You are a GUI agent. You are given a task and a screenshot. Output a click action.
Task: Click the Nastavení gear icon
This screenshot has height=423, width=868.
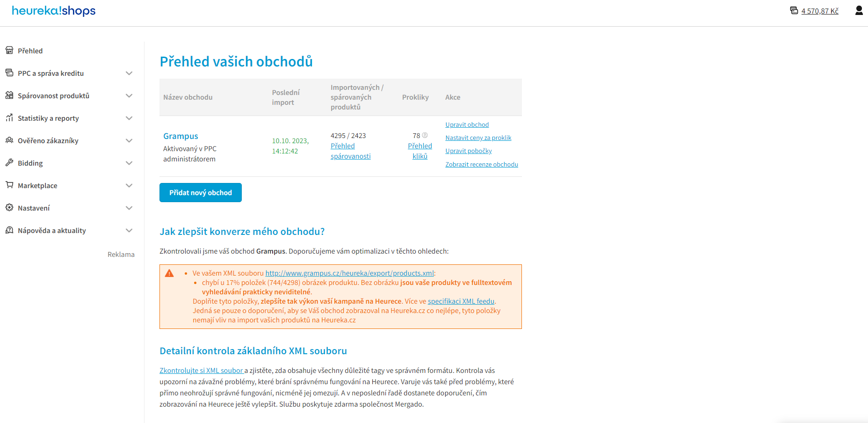coord(9,207)
